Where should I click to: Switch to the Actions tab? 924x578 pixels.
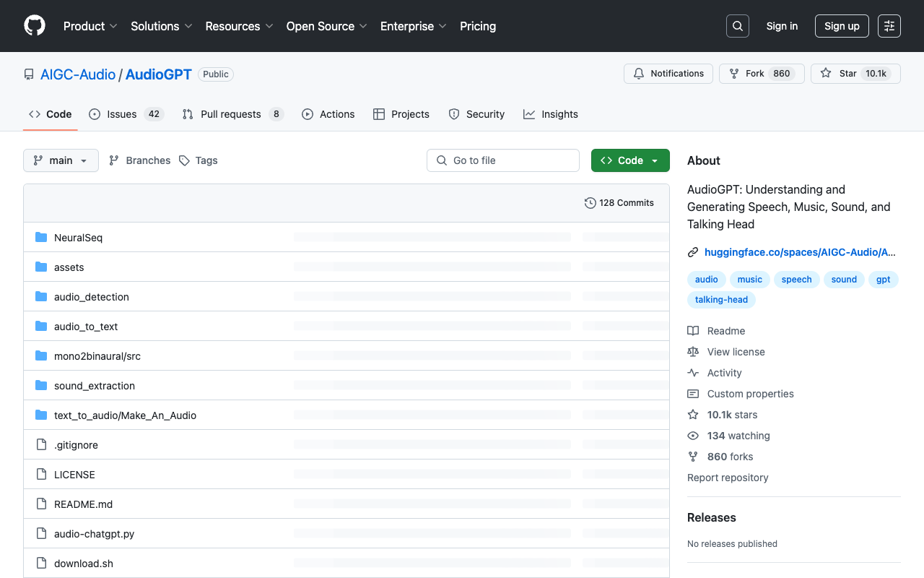[x=328, y=114]
